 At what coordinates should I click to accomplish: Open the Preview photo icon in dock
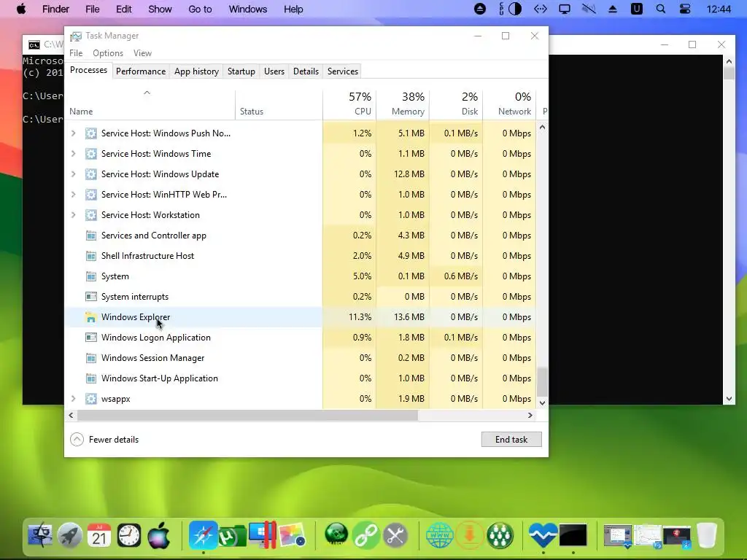[x=292, y=534]
